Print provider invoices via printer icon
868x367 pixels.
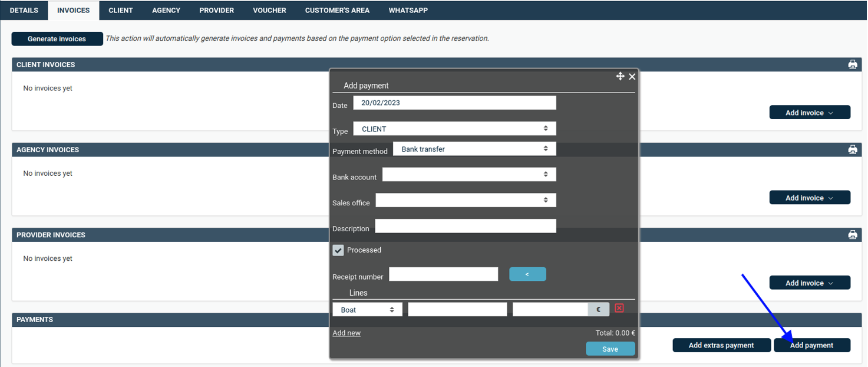click(x=852, y=235)
